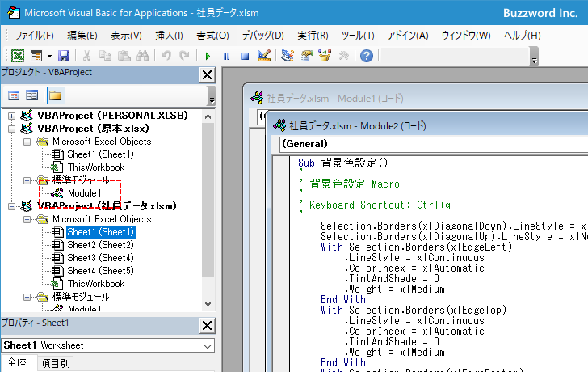Viewport: 588px width, 372px height.
Task: Click the Redo arrow icon
Action: click(x=184, y=56)
